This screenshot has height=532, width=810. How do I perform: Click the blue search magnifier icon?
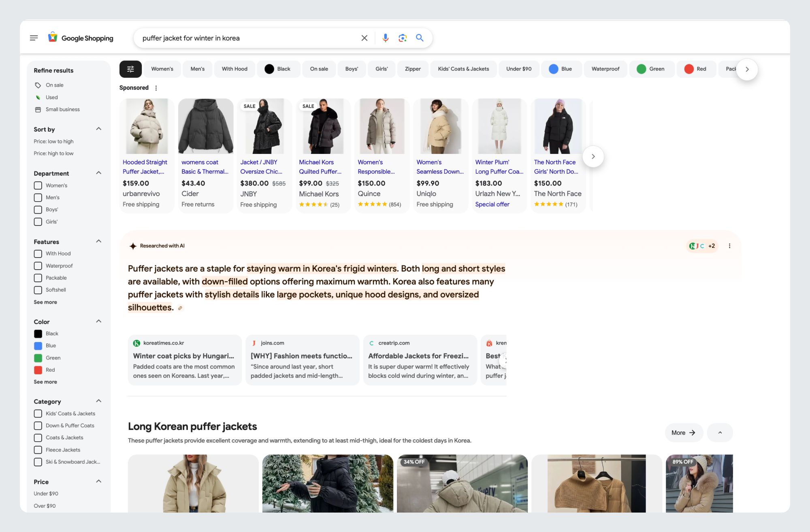(x=420, y=38)
